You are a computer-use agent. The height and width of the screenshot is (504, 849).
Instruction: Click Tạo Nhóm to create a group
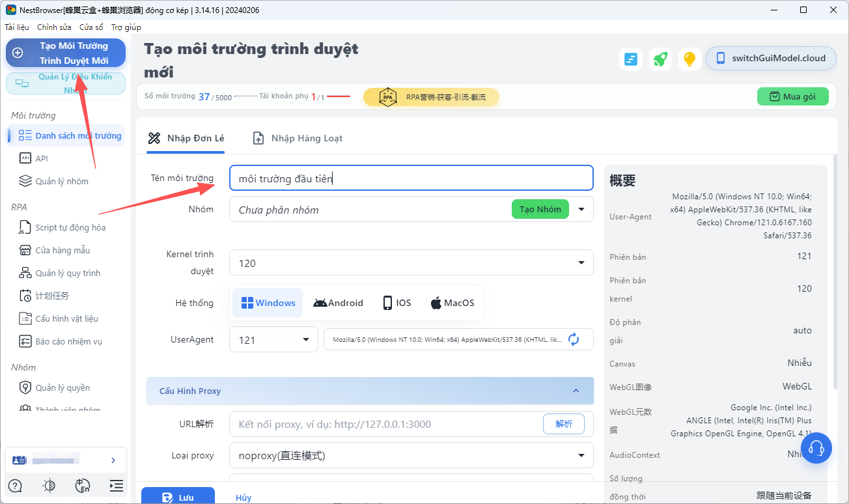click(540, 209)
